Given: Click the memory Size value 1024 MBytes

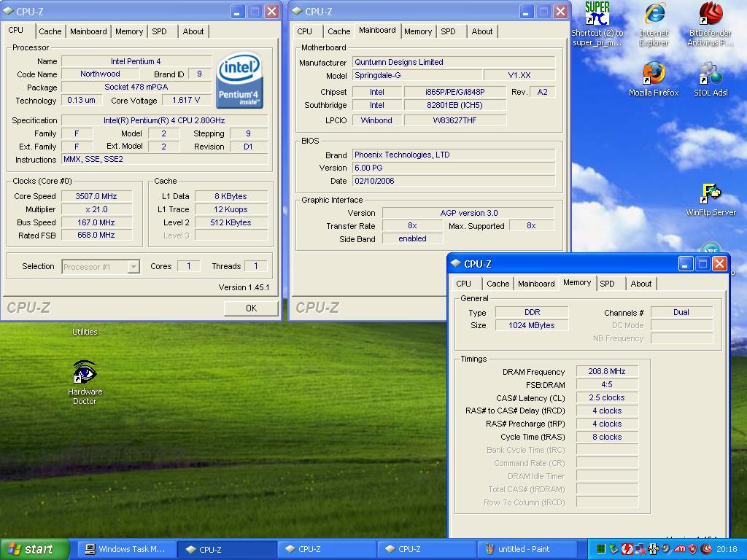Looking at the screenshot, I should (532, 325).
